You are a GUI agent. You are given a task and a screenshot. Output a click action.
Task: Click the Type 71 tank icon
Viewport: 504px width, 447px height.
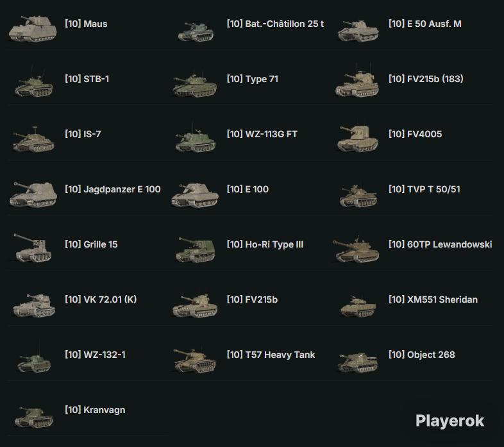(x=195, y=85)
